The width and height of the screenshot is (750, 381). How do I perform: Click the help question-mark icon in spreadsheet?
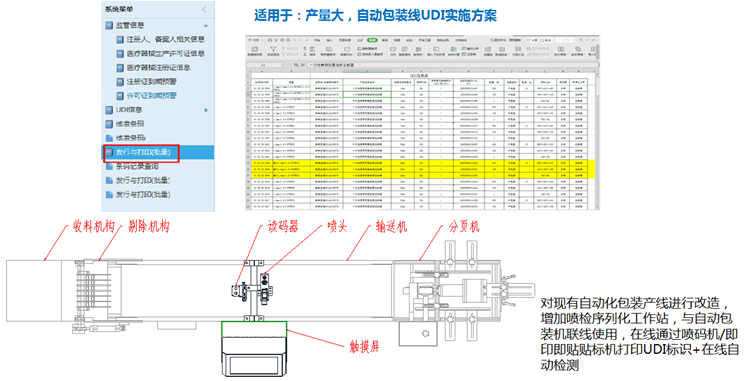(x=580, y=40)
